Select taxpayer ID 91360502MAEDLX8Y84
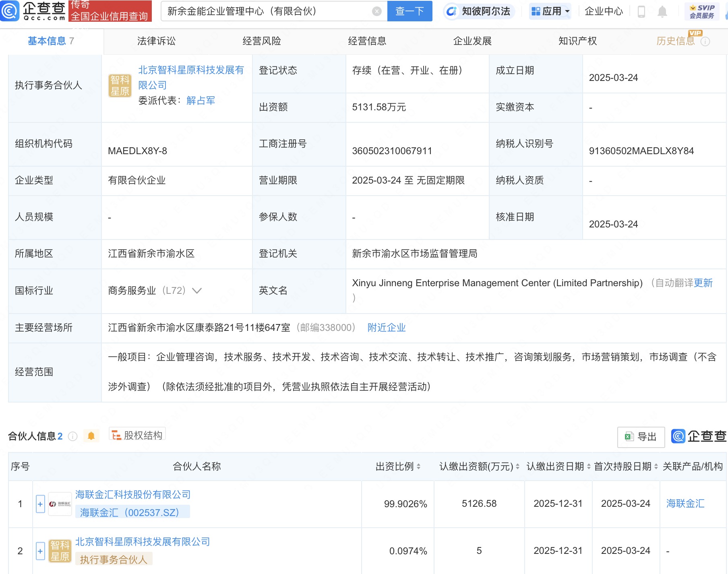Image resolution: width=728 pixels, height=574 pixels. click(641, 151)
